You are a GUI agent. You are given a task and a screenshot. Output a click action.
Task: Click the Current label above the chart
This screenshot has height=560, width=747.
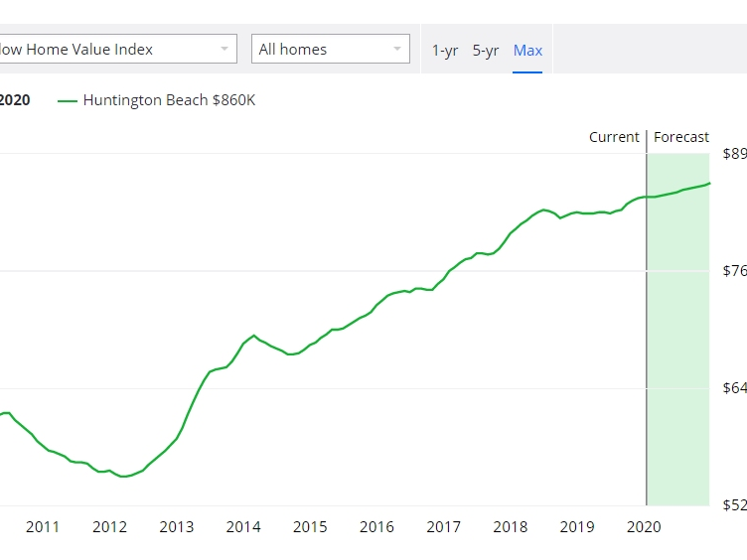click(x=614, y=137)
